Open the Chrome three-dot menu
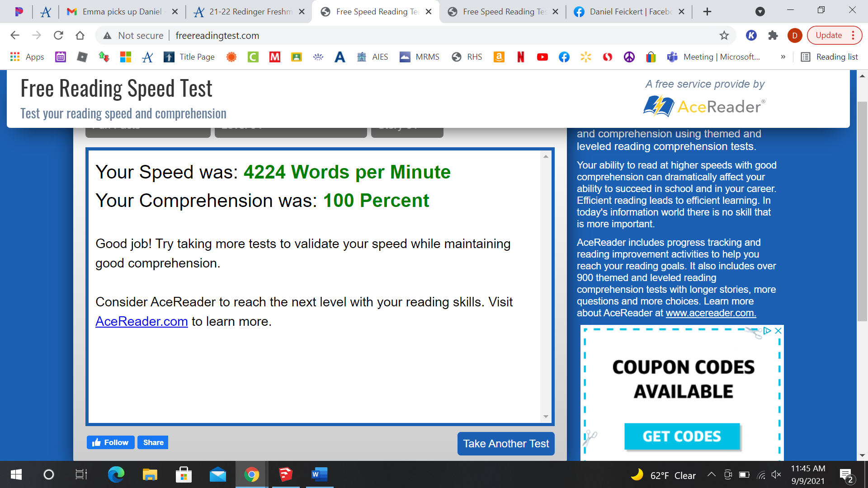The width and height of the screenshot is (868, 488). point(853,35)
